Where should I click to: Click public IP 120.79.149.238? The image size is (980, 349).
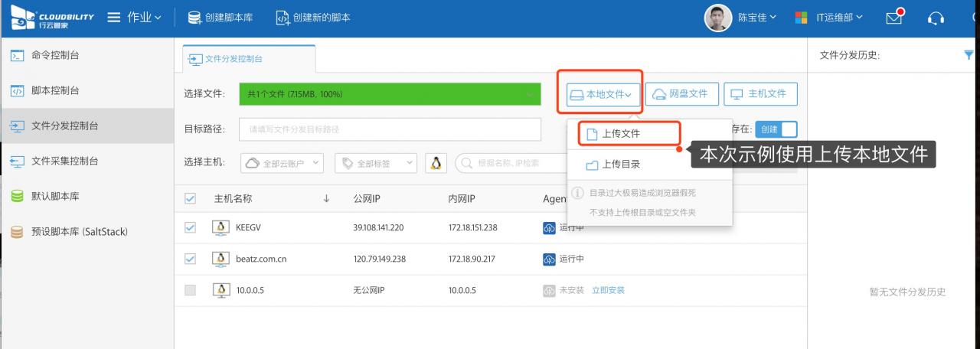(x=379, y=259)
